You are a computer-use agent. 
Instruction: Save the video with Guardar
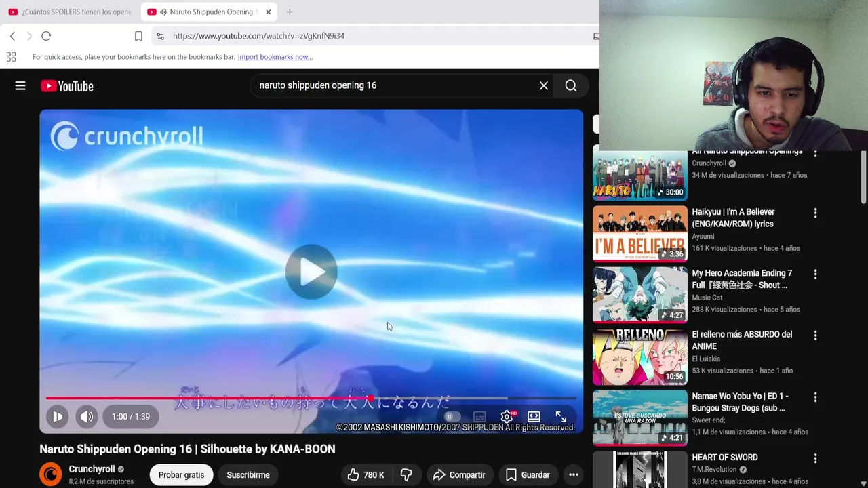(528, 475)
